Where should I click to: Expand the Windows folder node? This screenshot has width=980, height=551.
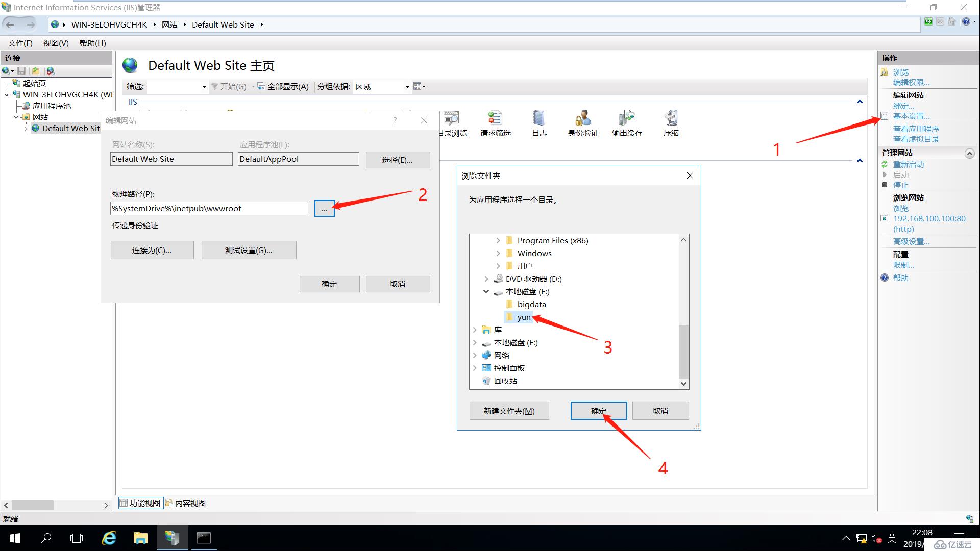[498, 253]
